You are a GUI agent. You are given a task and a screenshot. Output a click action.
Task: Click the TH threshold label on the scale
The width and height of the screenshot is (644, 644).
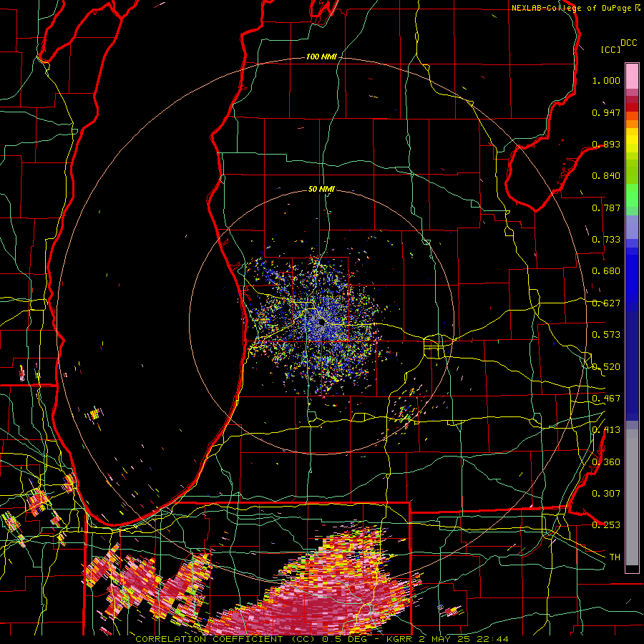pos(615,557)
